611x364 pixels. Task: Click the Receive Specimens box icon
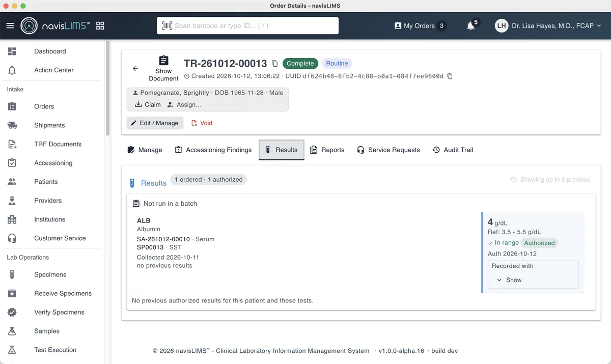coord(12,293)
